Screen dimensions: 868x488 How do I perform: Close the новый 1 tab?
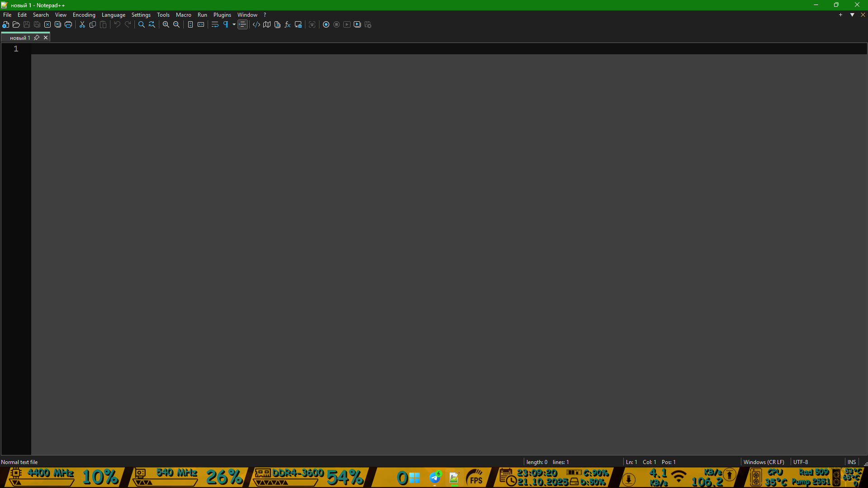(46, 38)
